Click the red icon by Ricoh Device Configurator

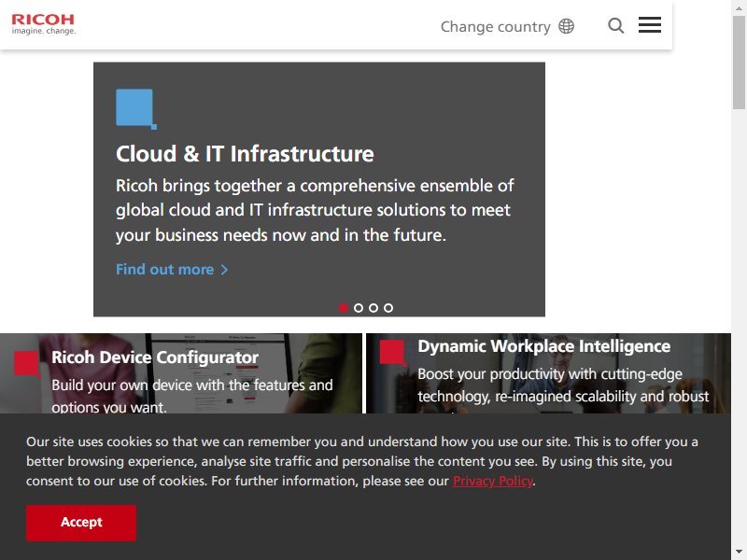click(27, 364)
